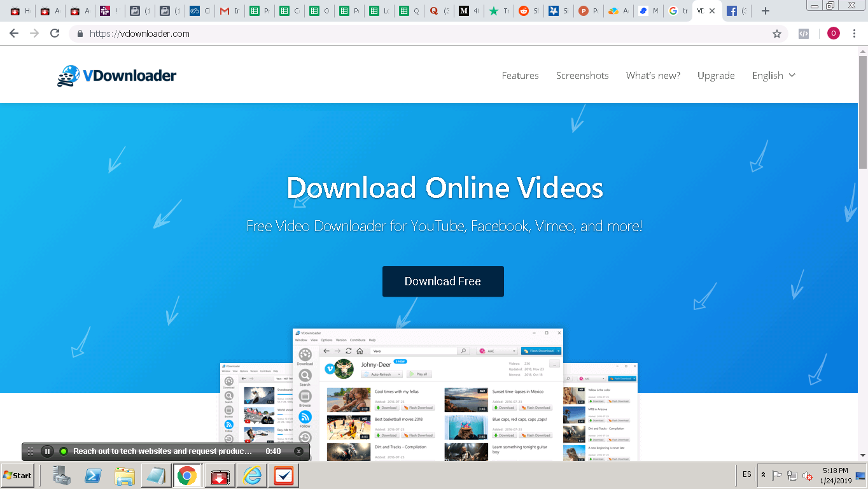
Task: Open the network tray icon
Action: 792,475
